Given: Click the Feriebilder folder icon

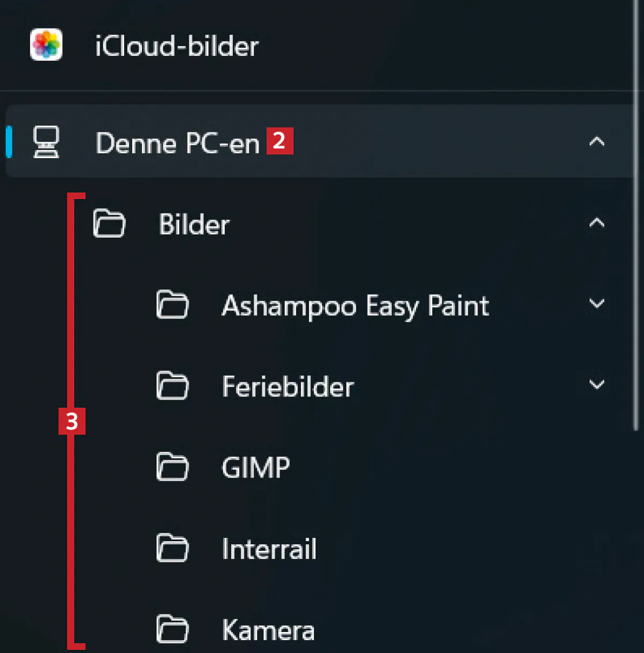Looking at the screenshot, I should (172, 386).
